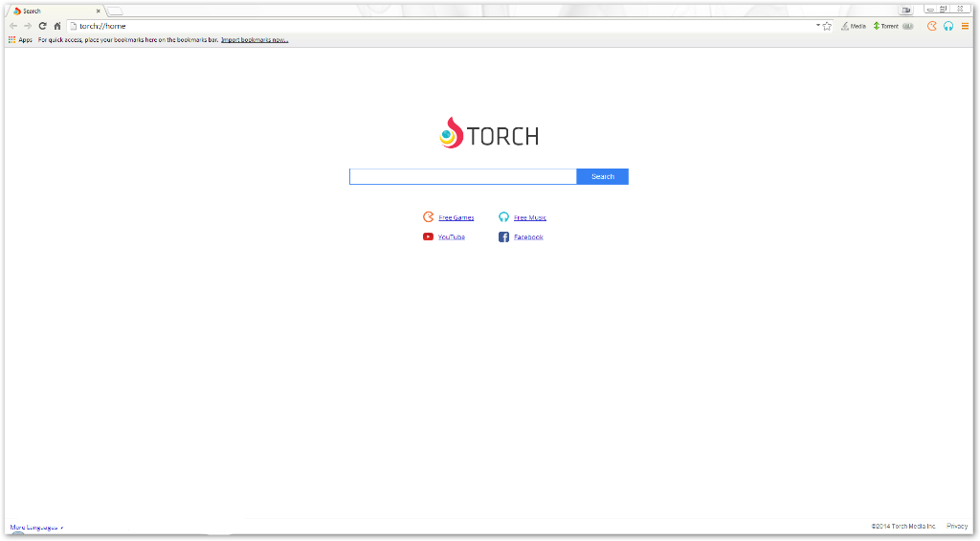Open the Apps shortcut in bookmarks bar

(x=20, y=40)
